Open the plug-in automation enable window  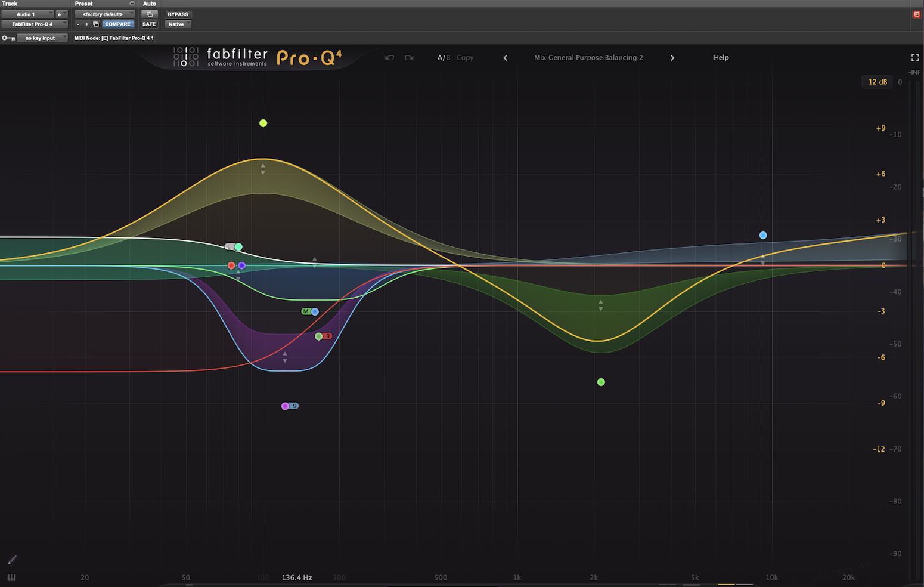coord(150,14)
